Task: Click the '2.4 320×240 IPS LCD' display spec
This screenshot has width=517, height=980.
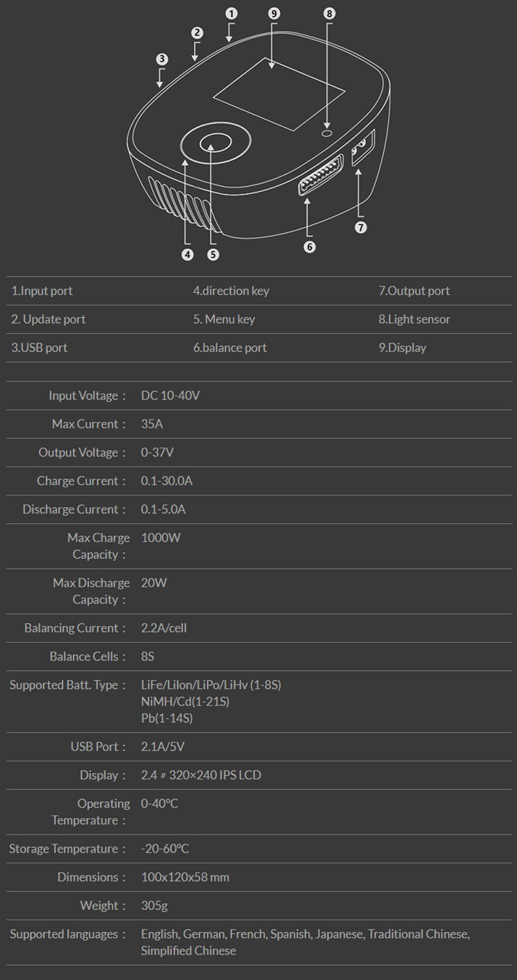Action: click(x=201, y=775)
